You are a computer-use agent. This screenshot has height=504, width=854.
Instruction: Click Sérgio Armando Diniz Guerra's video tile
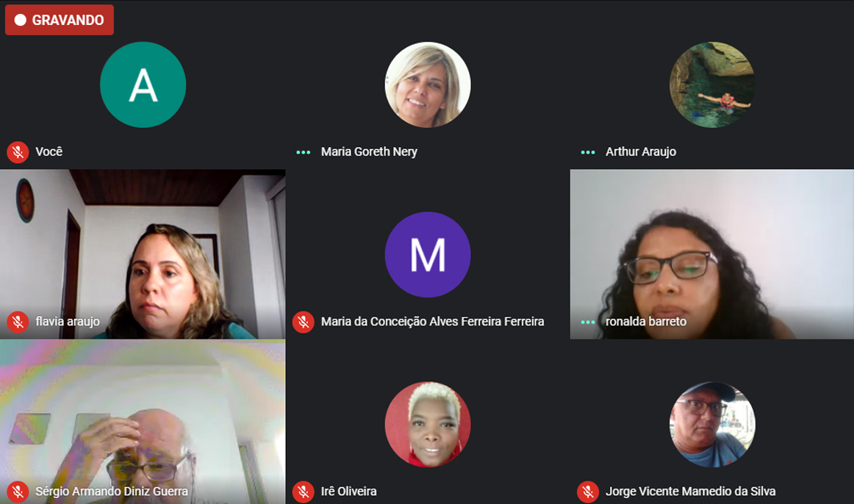click(x=143, y=422)
